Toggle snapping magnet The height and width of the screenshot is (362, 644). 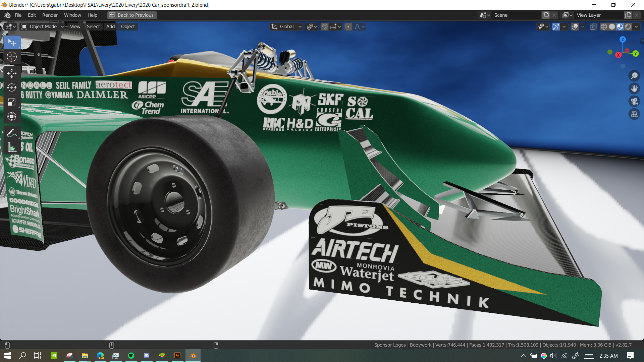324,27
